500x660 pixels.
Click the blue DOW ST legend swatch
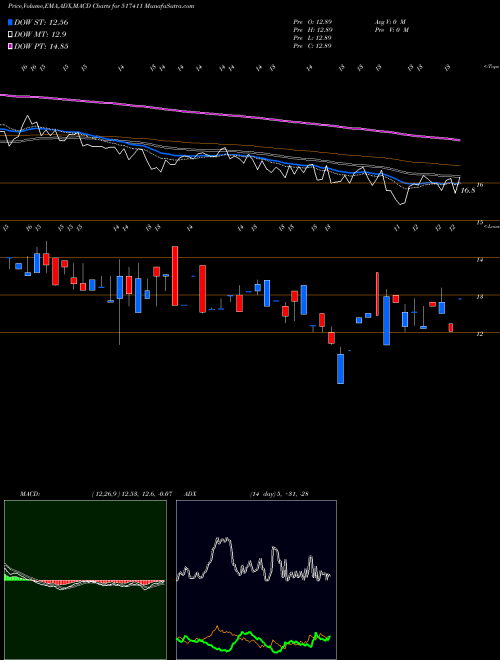[10, 22]
